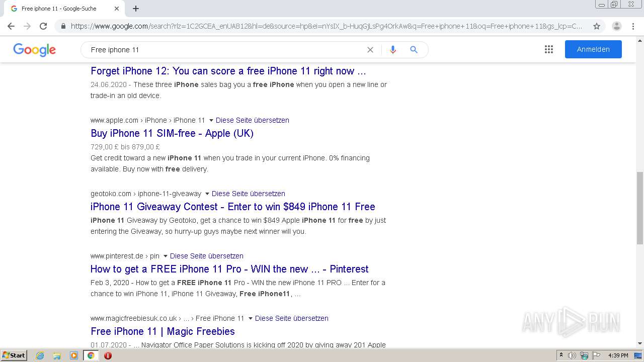Click the red Opera-style taskbar icon
644x362 pixels.
click(108, 355)
